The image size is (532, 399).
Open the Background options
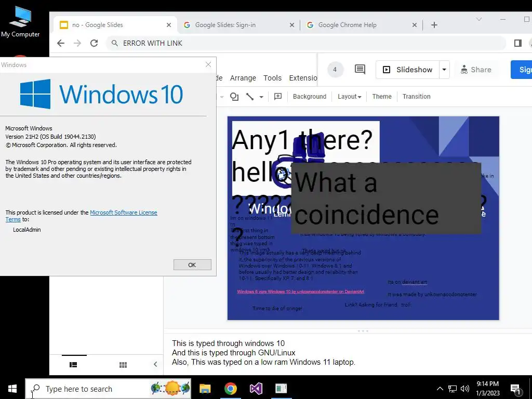[x=310, y=97]
